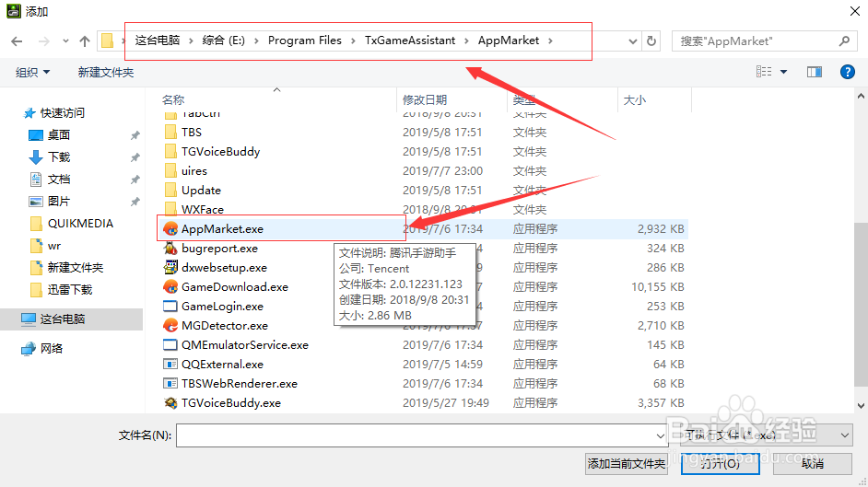Open file type filter dropdown

coord(766,435)
